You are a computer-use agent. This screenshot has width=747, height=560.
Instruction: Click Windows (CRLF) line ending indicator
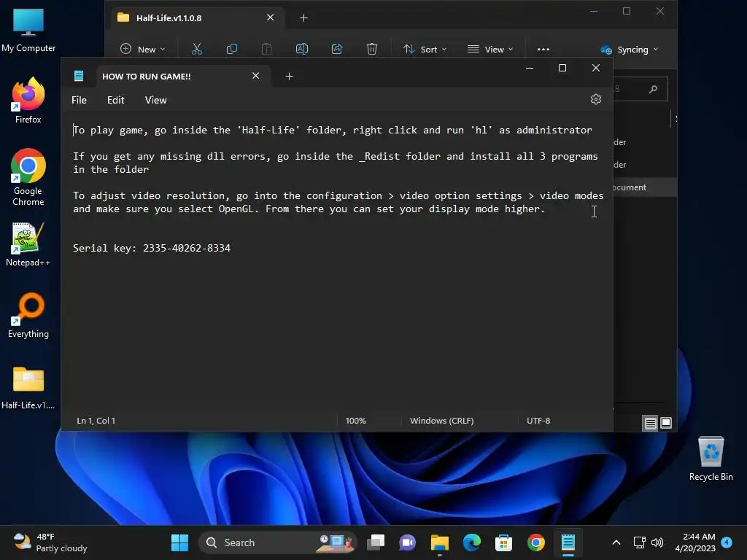(441, 421)
